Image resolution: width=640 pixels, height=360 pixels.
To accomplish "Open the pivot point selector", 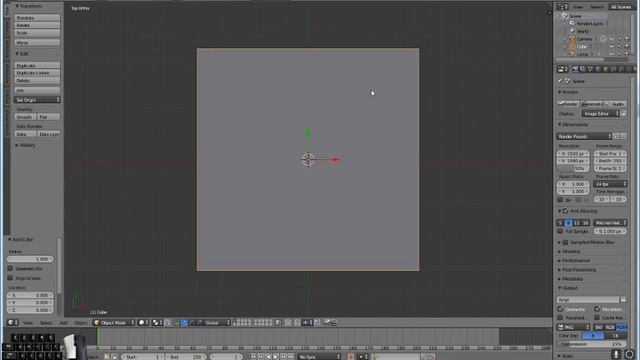I will [x=157, y=322].
